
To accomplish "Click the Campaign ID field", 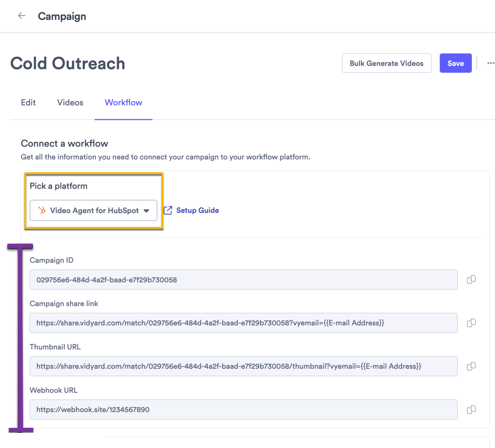I will point(244,280).
